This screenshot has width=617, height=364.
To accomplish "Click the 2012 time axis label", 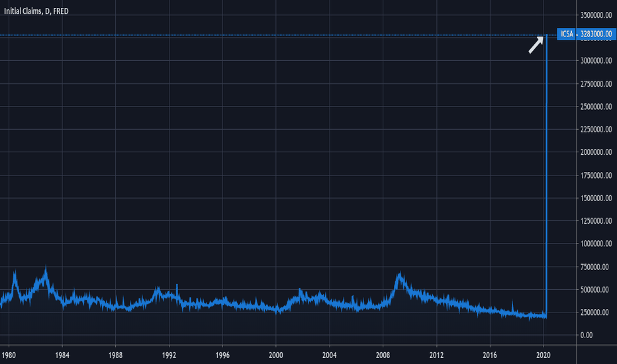I will coord(436,355).
